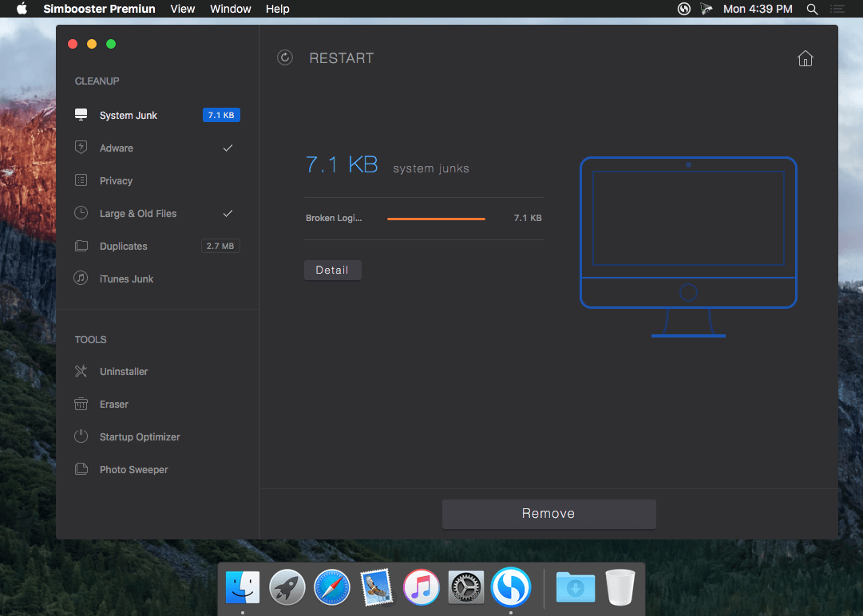The width and height of the screenshot is (863, 616).
Task: Open Notification Center list icon
Action: [837, 9]
